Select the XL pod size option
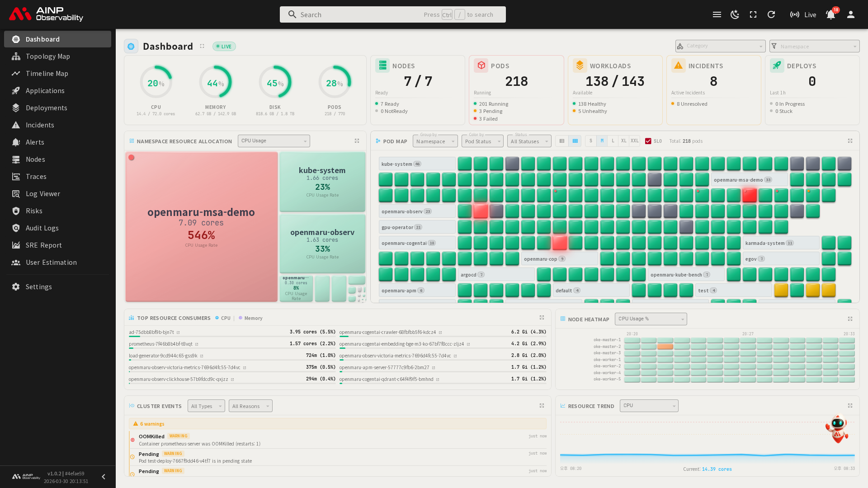Viewport: 868px width, 488px height. point(623,141)
